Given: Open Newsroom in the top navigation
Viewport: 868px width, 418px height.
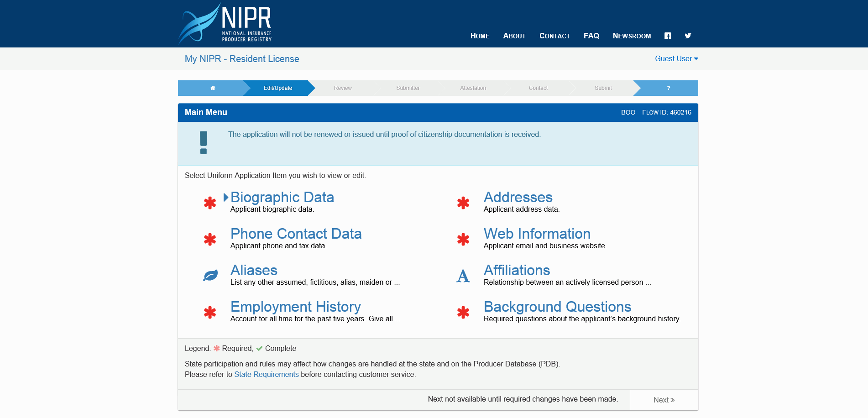Looking at the screenshot, I should click(632, 36).
